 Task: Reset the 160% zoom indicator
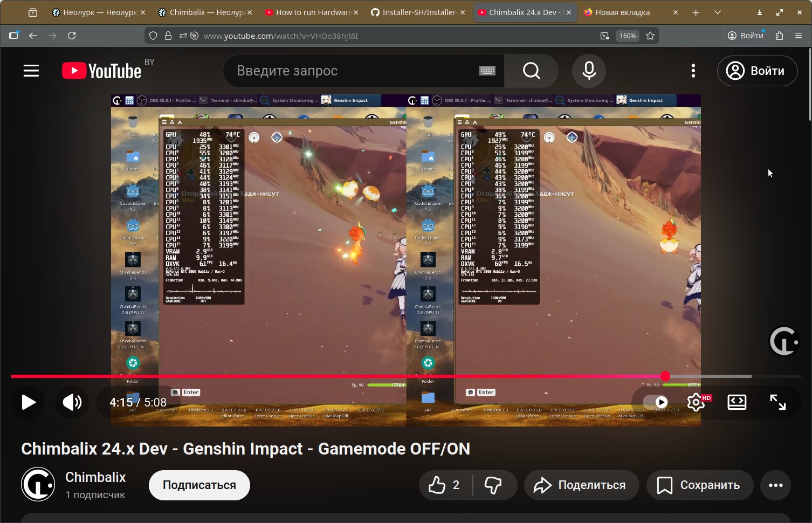(627, 36)
